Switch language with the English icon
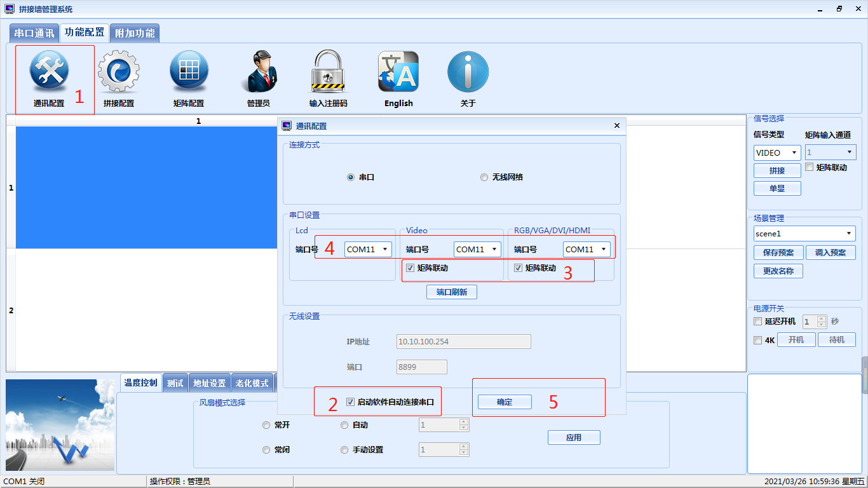The width and height of the screenshot is (868, 488). (x=398, y=72)
